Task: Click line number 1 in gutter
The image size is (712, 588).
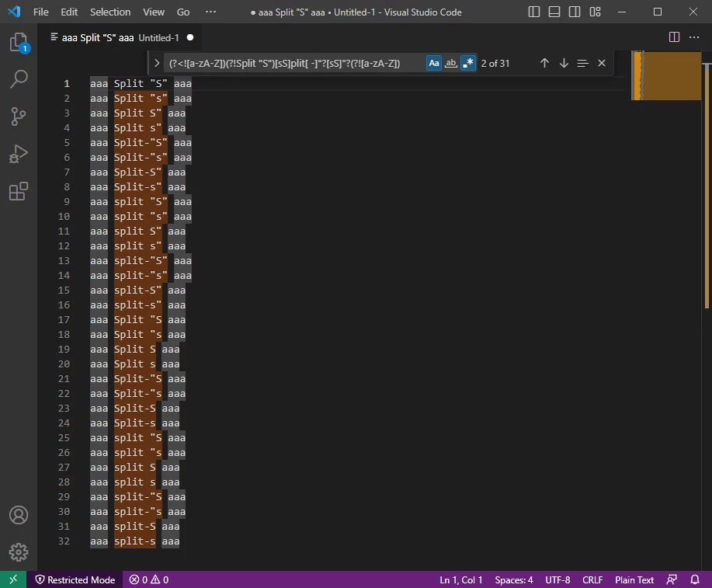Action: point(67,84)
